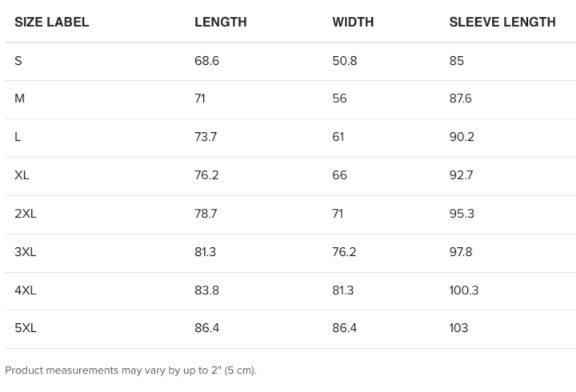Select the M size label cell
The width and height of the screenshot is (576, 392).
(x=20, y=98)
